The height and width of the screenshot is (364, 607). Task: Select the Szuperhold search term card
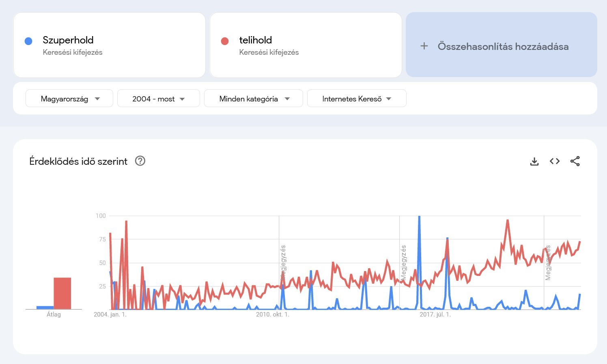110,45
